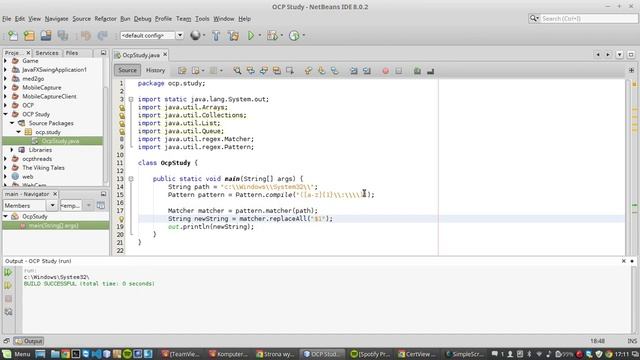Click the Uncomment editor toolbar icon
Screen dimensions: 640x360
pos(430,71)
